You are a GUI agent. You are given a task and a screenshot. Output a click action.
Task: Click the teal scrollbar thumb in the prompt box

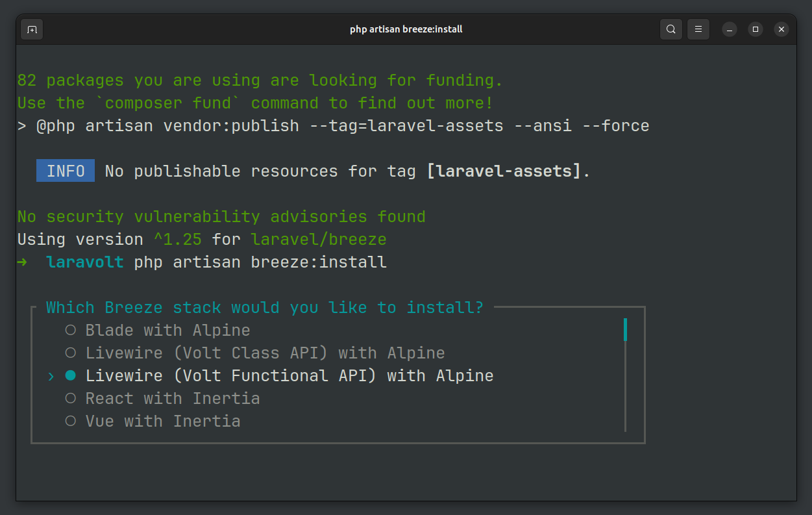[625, 329]
